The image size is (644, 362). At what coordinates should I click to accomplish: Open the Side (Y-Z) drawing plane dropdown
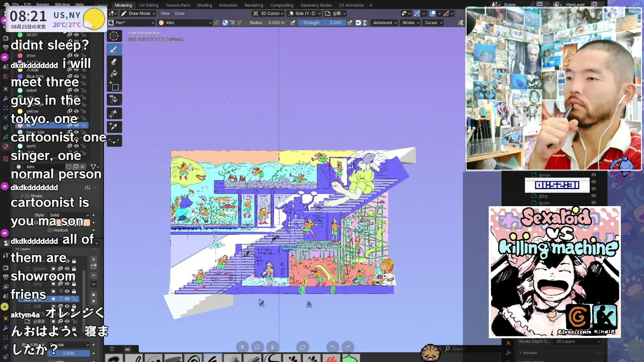(304, 14)
